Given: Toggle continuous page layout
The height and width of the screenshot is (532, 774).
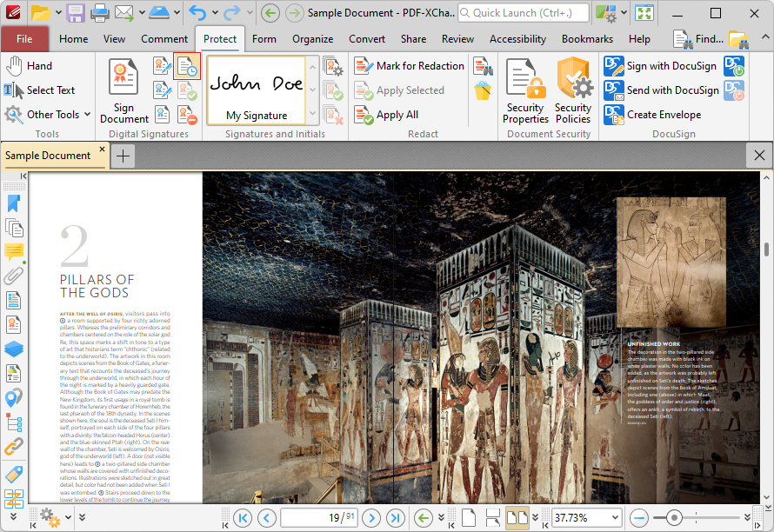Looking at the screenshot, I should (x=492, y=518).
